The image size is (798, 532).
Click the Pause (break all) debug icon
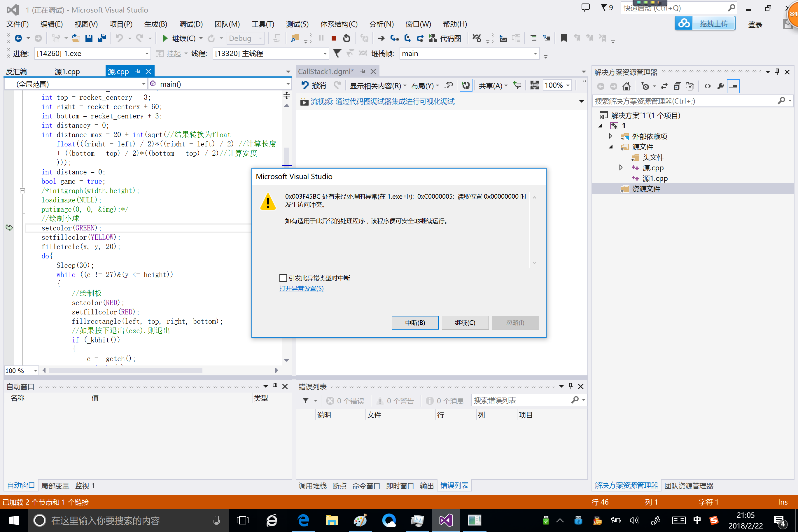click(321, 38)
